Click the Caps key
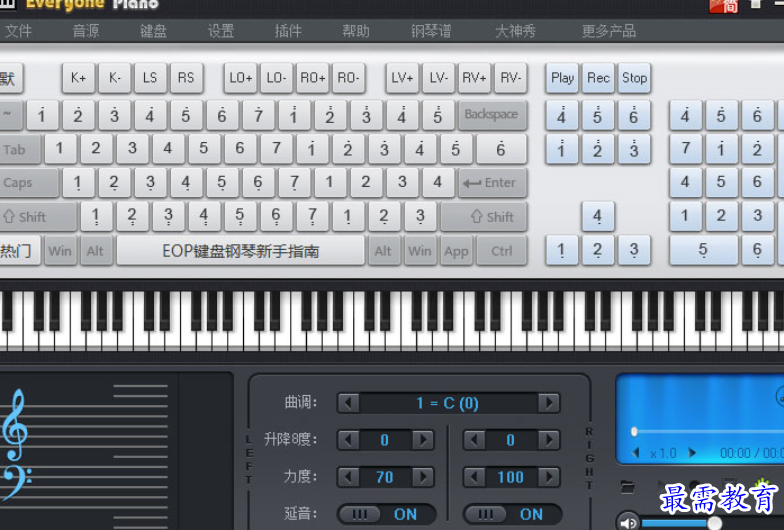Screen dimensions: 784x530 [28, 182]
